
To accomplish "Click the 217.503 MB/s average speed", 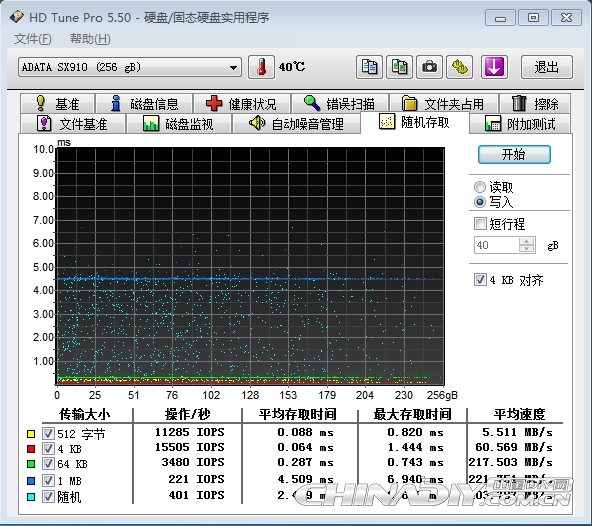I will click(x=510, y=462).
